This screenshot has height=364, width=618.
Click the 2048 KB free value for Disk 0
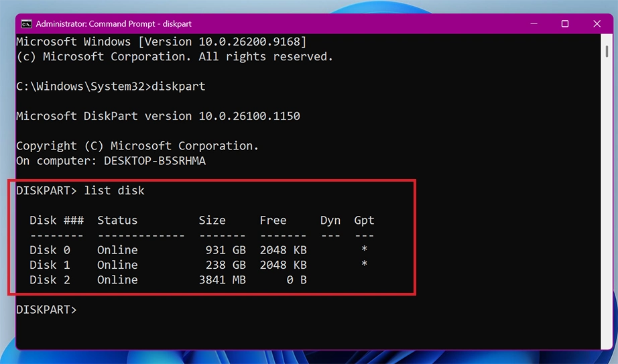coord(284,250)
